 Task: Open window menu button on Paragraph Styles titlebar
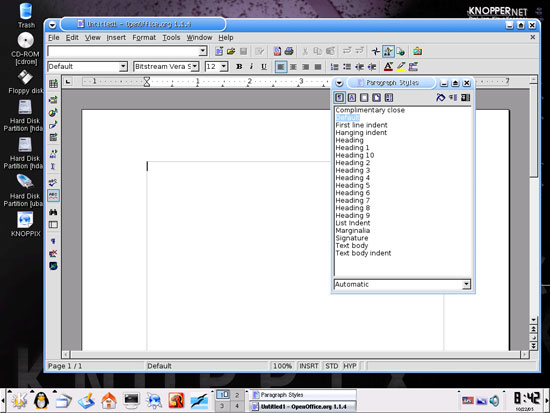click(x=339, y=83)
